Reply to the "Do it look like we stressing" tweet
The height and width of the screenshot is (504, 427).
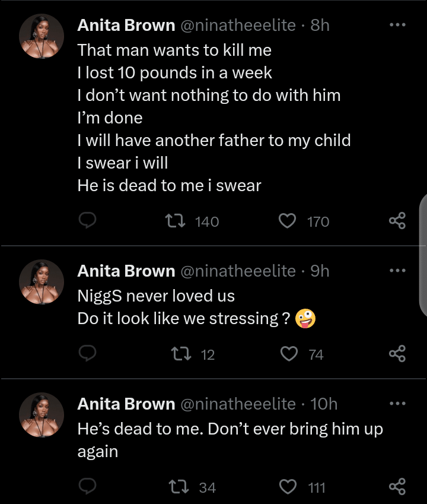click(88, 354)
